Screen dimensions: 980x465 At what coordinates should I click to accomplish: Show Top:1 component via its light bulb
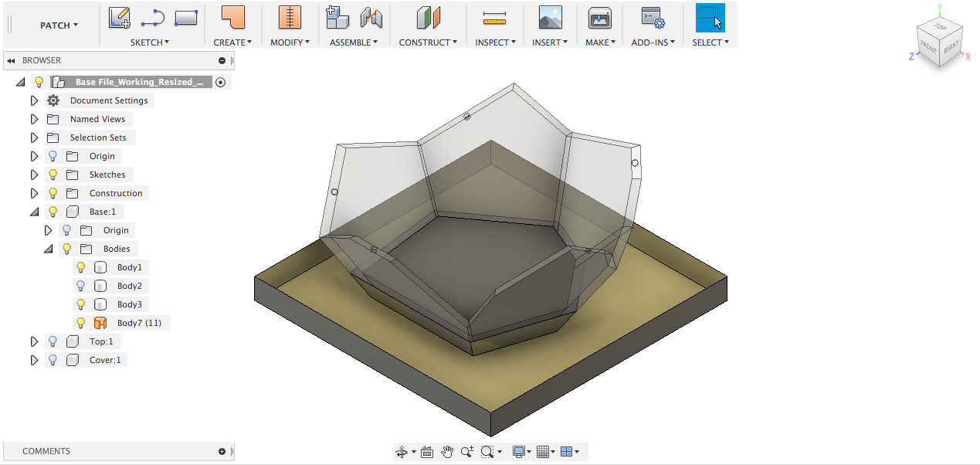pyautogui.click(x=53, y=341)
